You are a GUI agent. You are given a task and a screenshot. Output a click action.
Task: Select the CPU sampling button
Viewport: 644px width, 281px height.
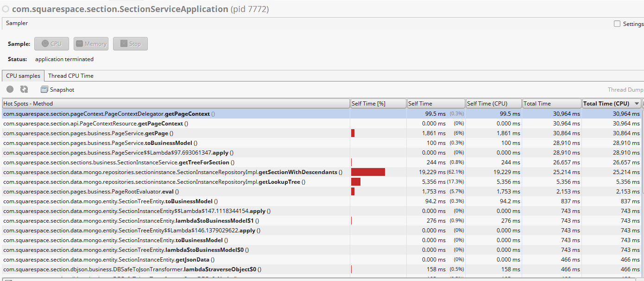point(51,44)
